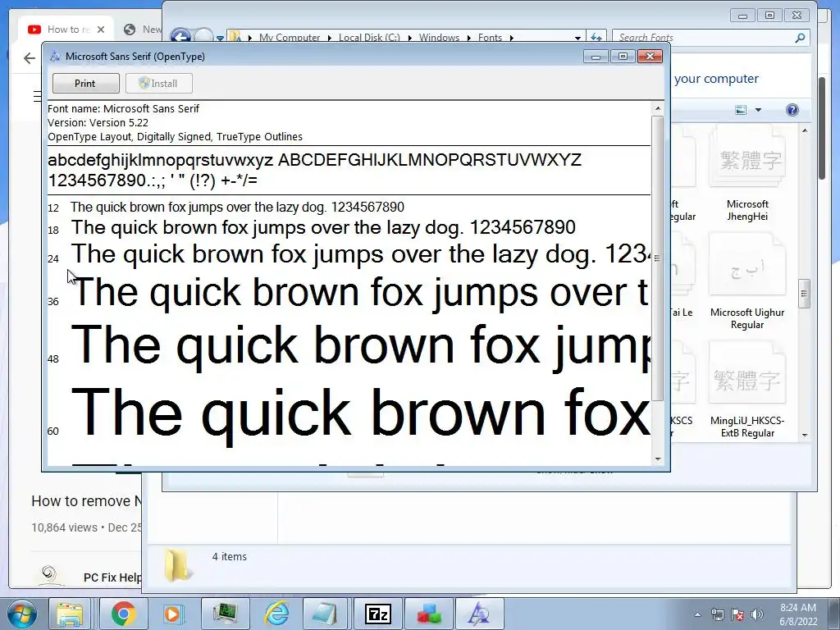Screen dimensions: 840x630
Task: Click the Print button in font viewer
Action: [x=85, y=83]
